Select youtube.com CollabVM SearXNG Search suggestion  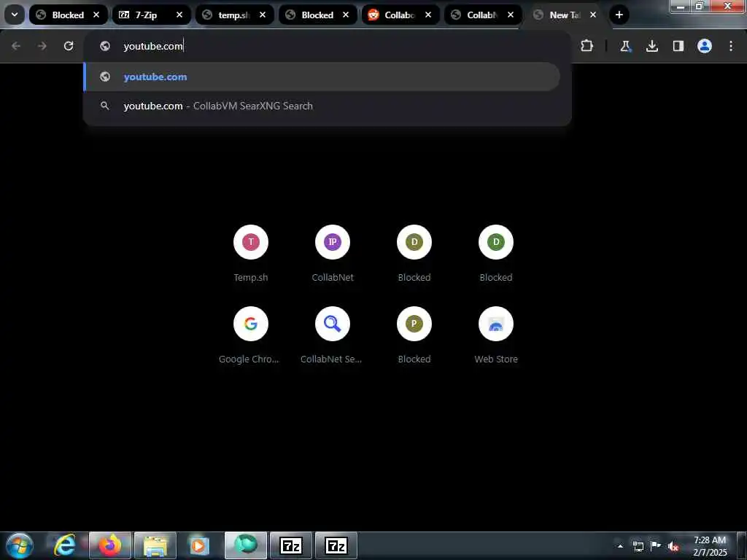coord(322,106)
